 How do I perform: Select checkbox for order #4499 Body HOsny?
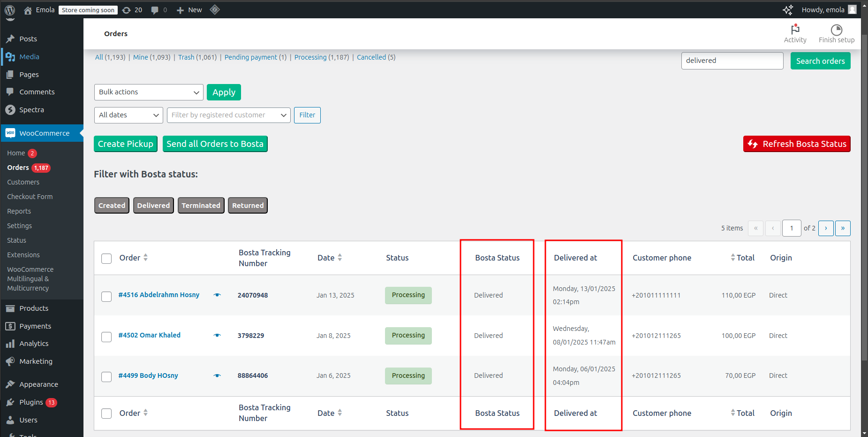106,377
